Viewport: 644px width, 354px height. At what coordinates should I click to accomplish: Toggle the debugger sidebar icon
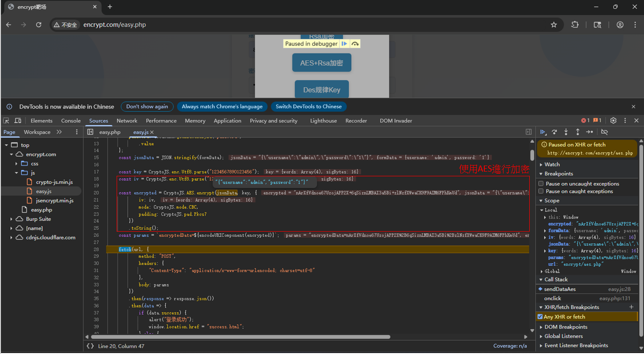tap(529, 132)
